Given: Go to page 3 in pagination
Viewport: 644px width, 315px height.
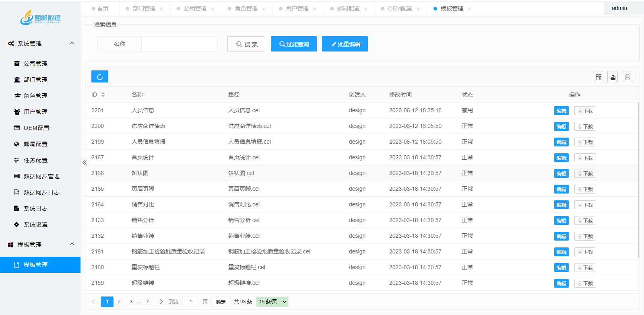Looking at the screenshot, I should pos(131,302).
